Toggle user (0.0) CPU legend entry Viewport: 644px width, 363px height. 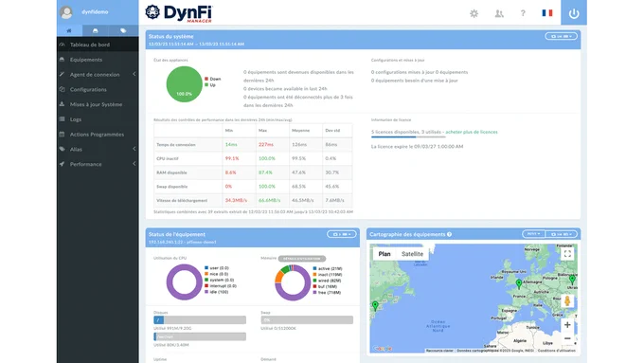point(217,268)
